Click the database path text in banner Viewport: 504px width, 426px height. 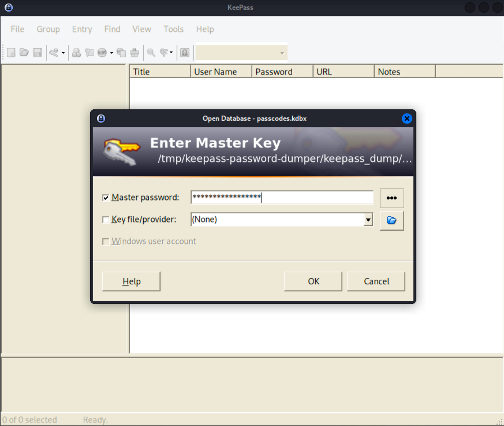(x=284, y=159)
